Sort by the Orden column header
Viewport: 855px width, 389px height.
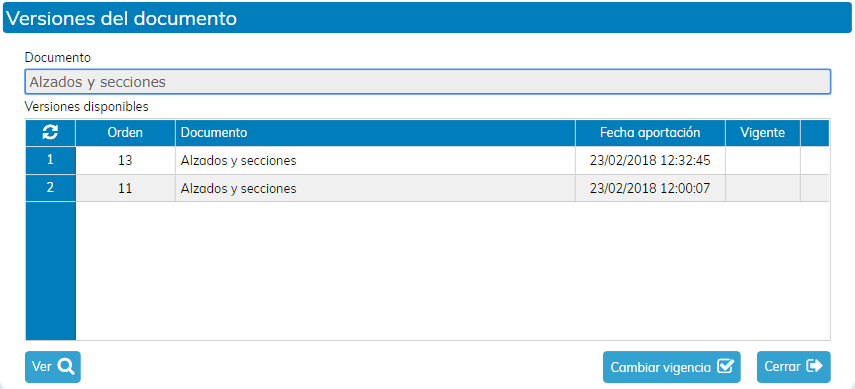pos(125,133)
